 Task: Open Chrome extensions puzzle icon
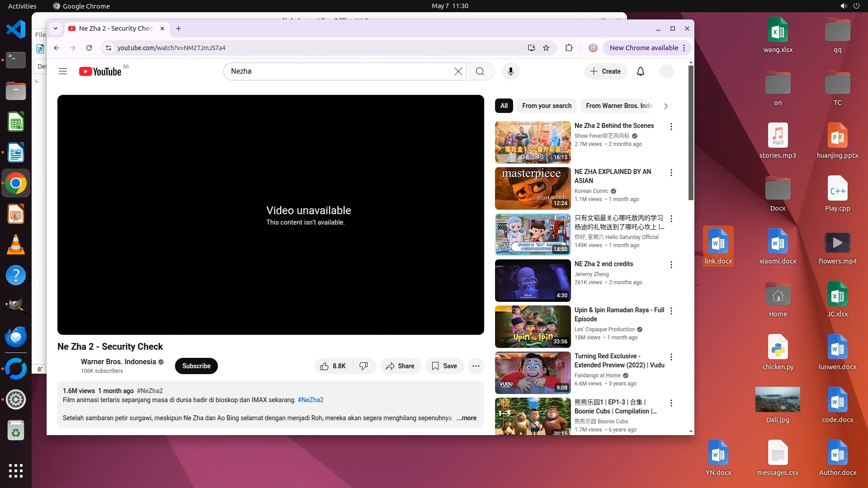pyautogui.click(x=569, y=48)
